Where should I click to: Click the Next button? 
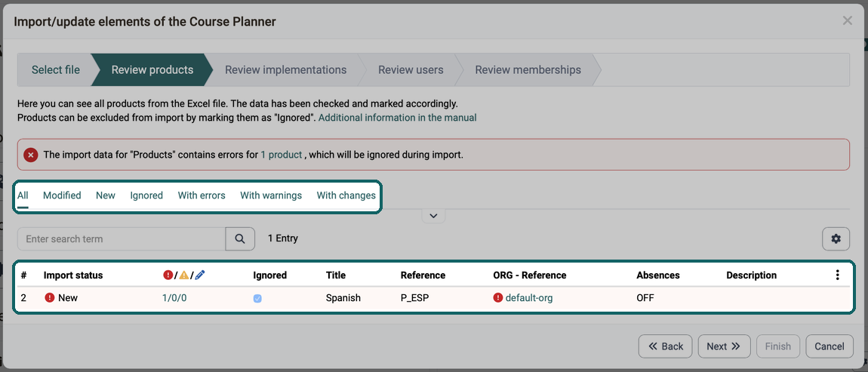pos(724,346)
